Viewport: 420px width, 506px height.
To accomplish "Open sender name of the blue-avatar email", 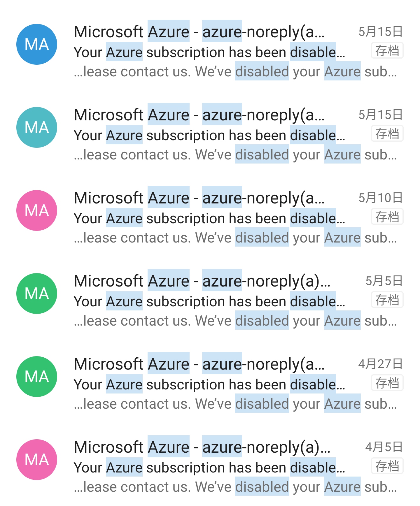I will (x=199, y=32).
